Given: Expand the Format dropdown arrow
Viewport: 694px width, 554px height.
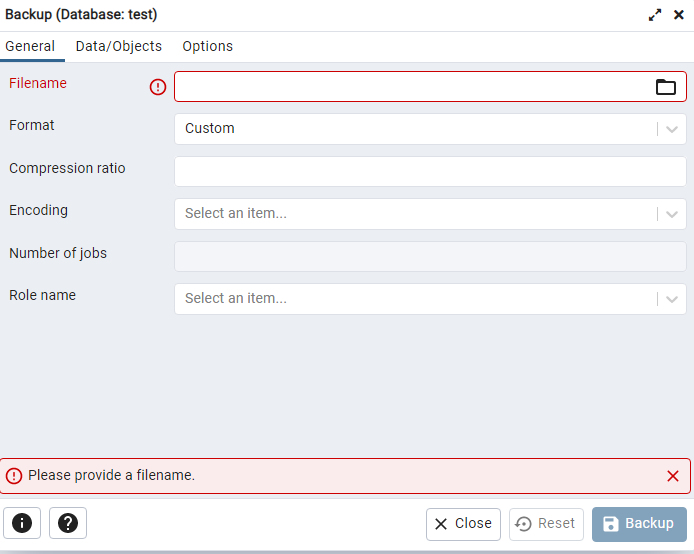Looking at the screenshot, I should (x=672, y=129).
